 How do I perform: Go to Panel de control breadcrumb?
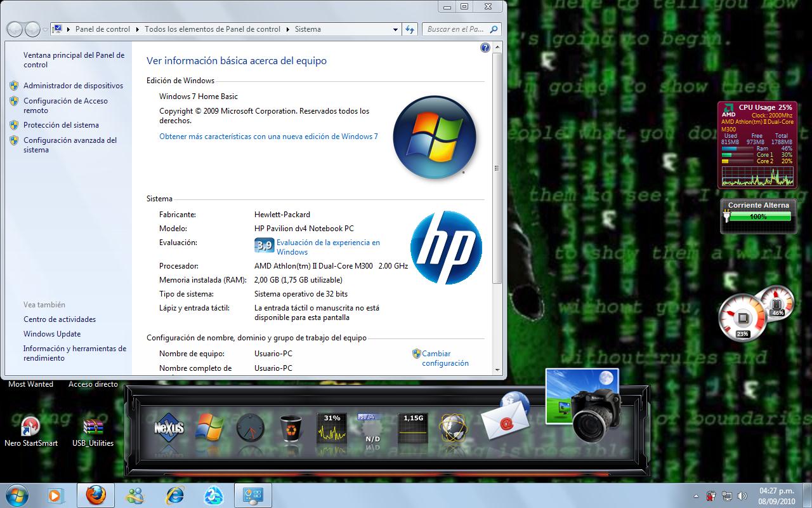pos(103,29)
